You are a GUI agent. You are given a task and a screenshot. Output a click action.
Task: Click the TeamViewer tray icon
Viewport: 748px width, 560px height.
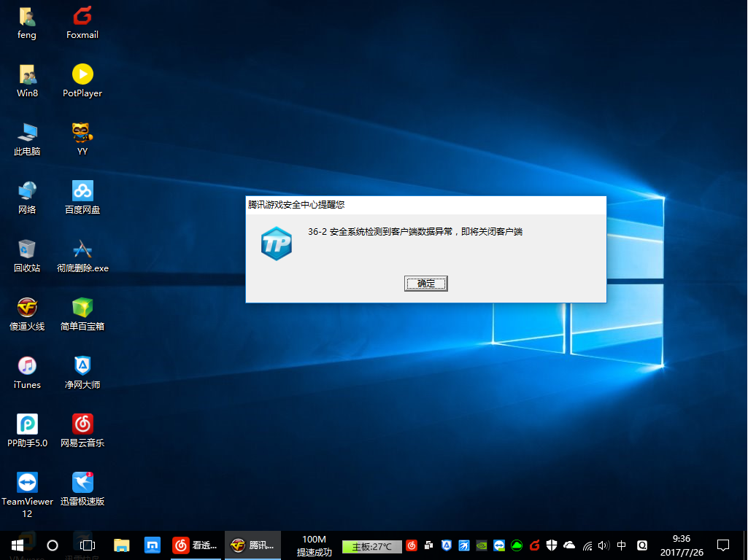(x=499, y=545)
